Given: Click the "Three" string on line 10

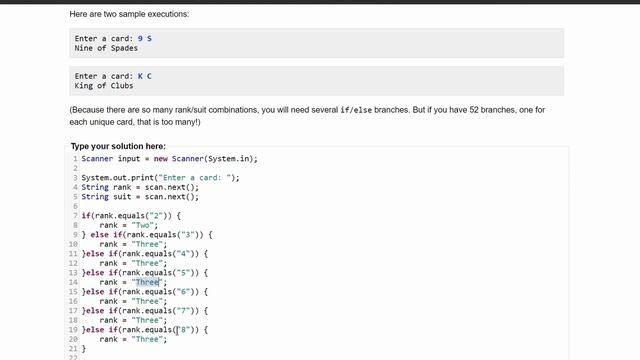Looking at the screenshot, I should pos(147,244).
